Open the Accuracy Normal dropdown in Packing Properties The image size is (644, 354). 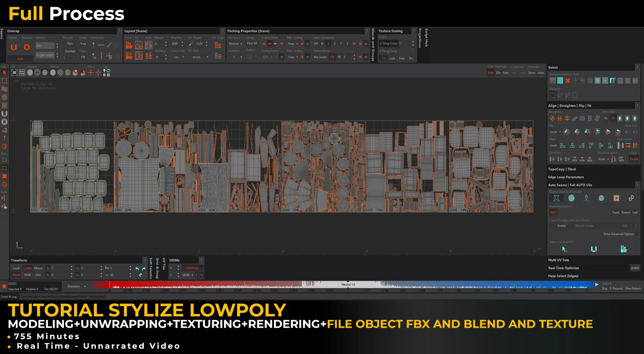pyautogui.click(x=235, y=43)
